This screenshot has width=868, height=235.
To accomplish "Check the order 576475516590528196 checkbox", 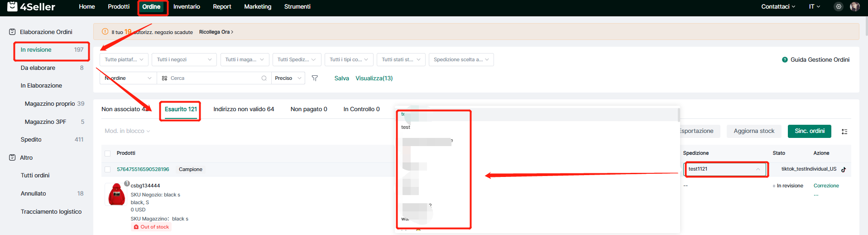I will (x=108, y=169).
